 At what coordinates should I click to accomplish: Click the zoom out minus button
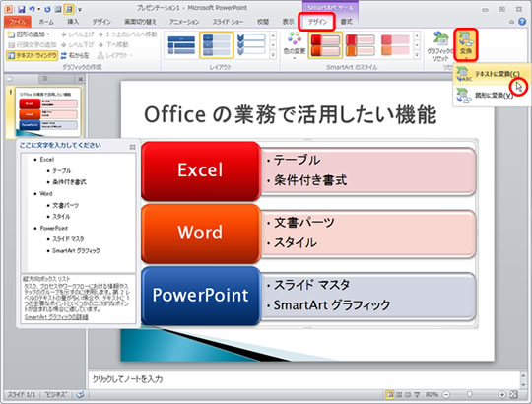click(x=446, y=395)
